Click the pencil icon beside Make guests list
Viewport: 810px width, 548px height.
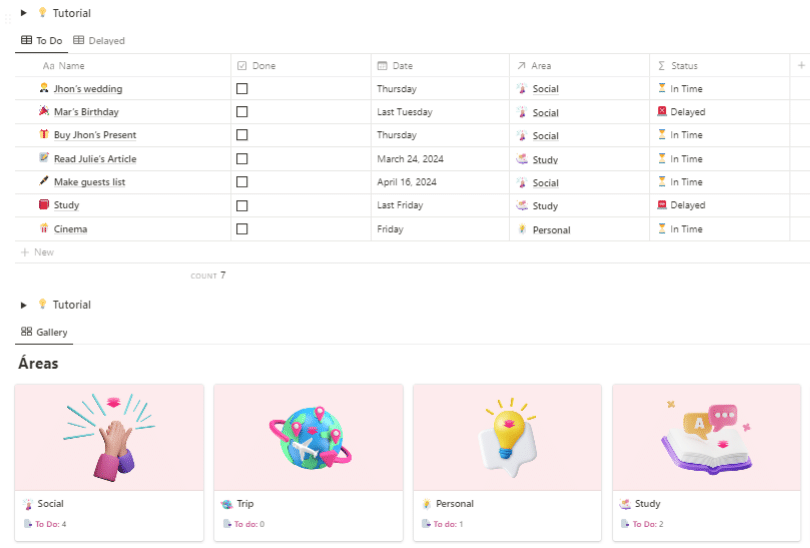[x=44, y=182]
